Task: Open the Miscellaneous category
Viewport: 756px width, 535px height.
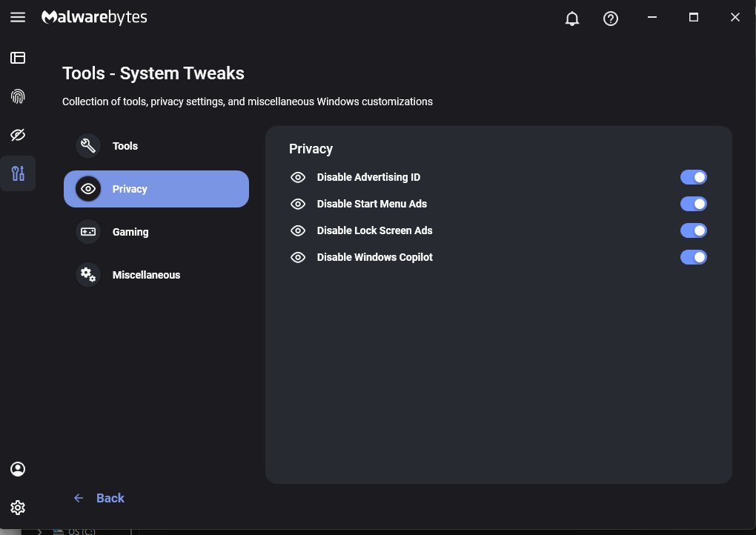Action: click(156, 275)
